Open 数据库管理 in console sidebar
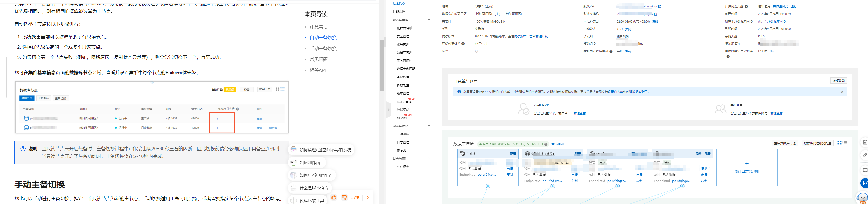The height and width of the screenshot is (204, 868). click(x=404, y=52)
